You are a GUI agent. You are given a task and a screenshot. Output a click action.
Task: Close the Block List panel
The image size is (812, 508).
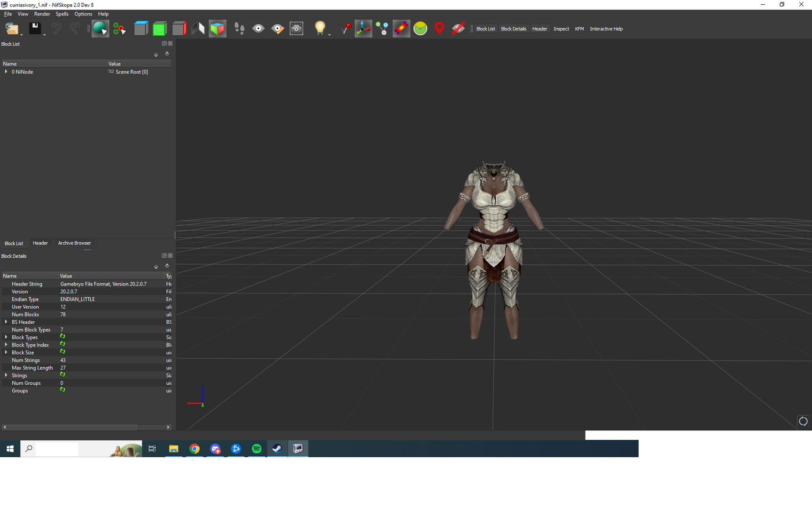170,43
